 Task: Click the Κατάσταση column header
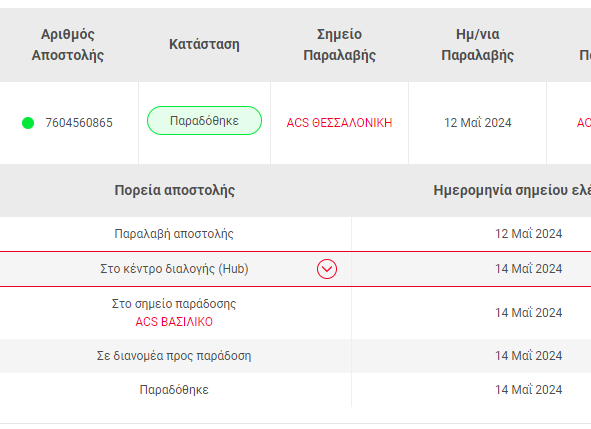[x=204, y=44]
